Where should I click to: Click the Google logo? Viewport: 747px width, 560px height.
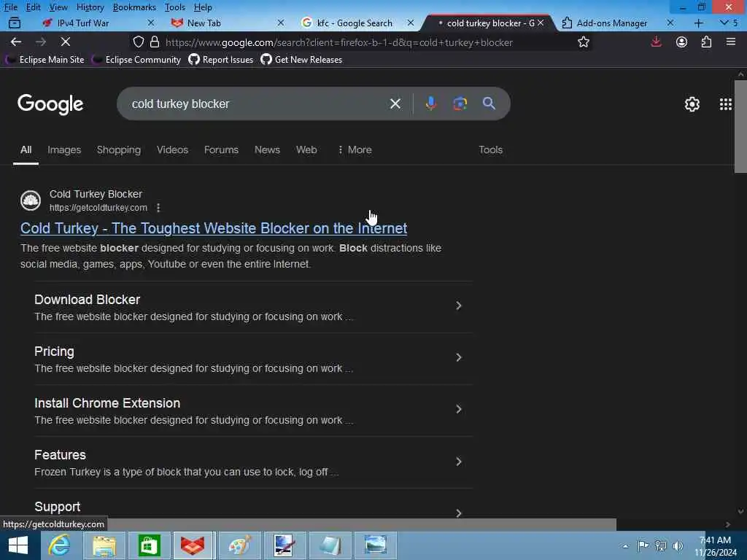[50, 104]
